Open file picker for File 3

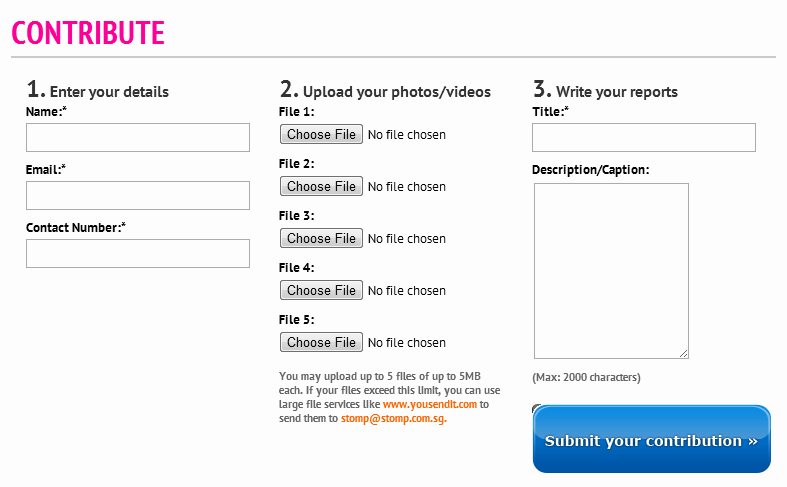click(321, 239)
